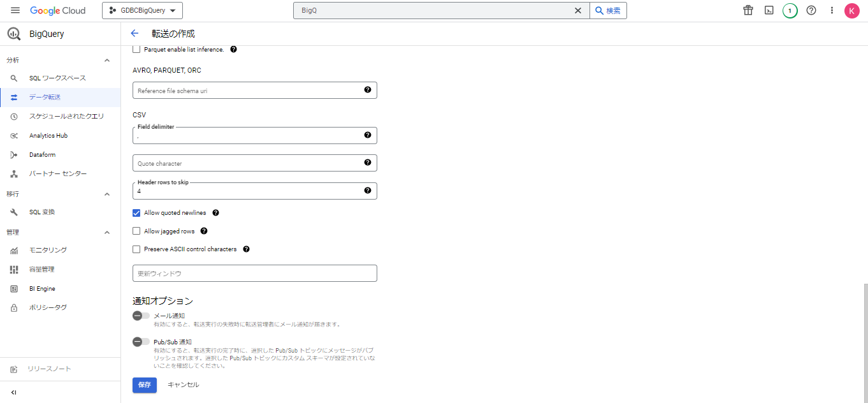The width and height of the screenshot is (868, 403).
Task: Collapse the 分析 sidebar section
Action: [x=107, y=60]
